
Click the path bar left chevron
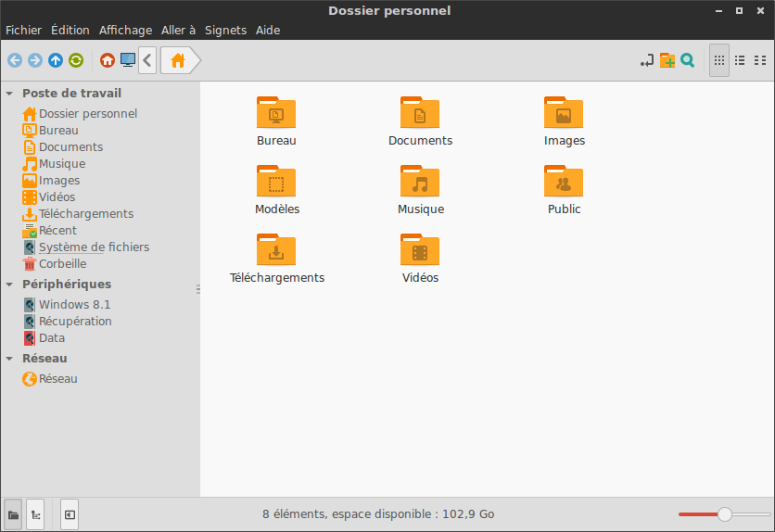[x=147, y=60]
